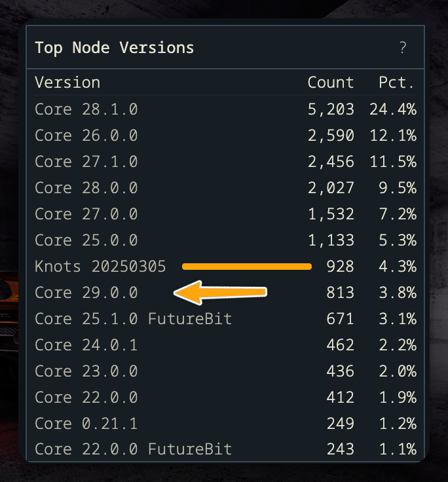Select the Core 22.0.0 FutureBit entry

(133, 449)
